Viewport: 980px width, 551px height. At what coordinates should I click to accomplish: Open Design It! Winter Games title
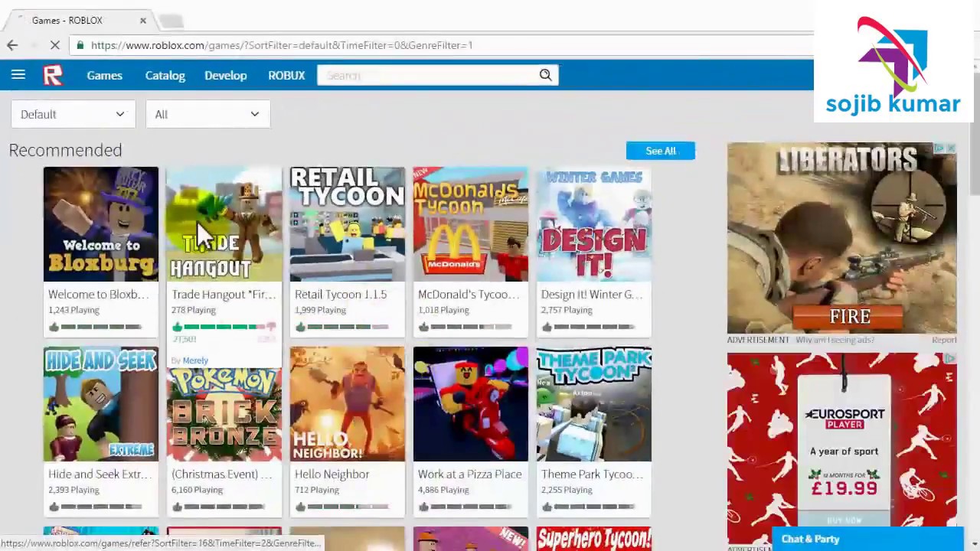[x=592, y=295]
